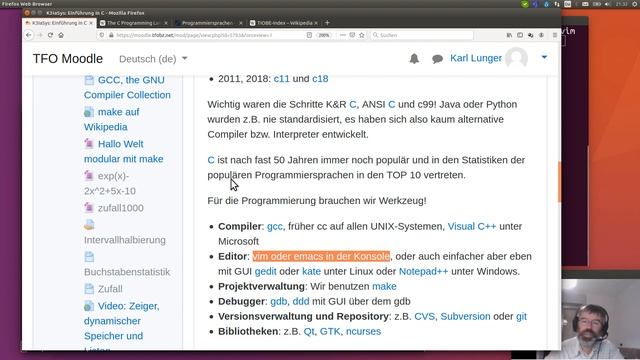Open a new browser tab with plus
The image size is (640, 360).
(327, 23)
